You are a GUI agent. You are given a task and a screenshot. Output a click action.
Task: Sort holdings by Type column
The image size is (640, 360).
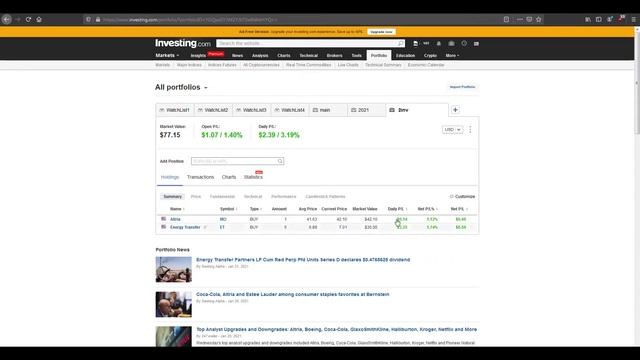click(256, 209)
